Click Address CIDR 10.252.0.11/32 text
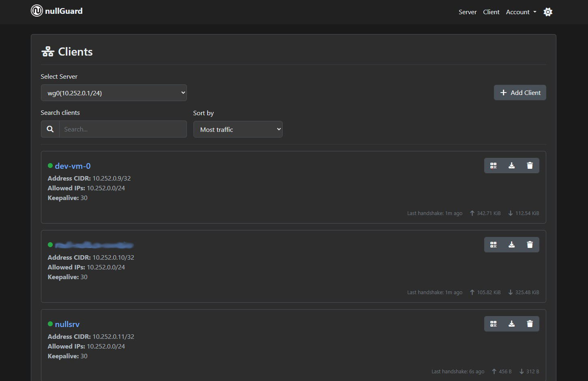 [x=91, y=336]
